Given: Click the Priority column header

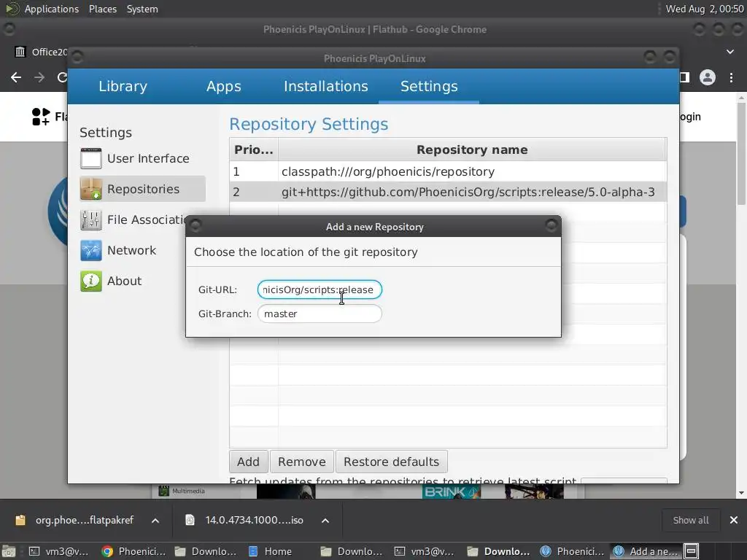Looking at the screenshot, I should point(254,149).
